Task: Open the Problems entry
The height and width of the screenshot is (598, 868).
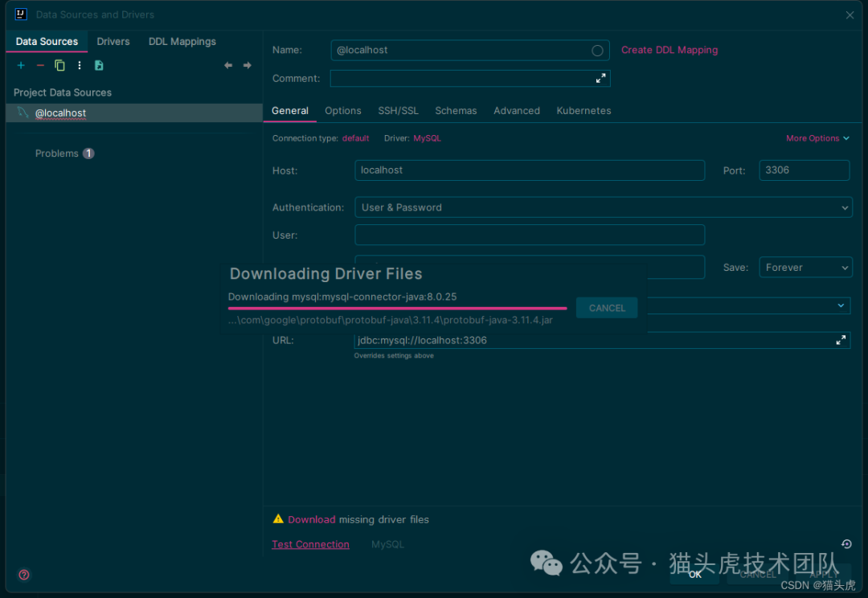Action: click(x=65, y=154)
